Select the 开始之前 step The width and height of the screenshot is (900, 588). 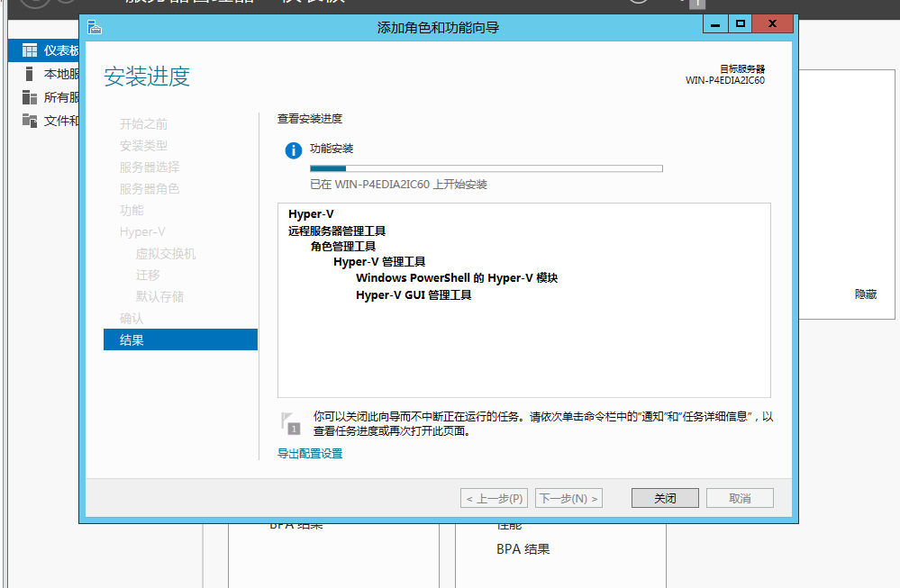pyautogui.click(x=143, y=124)
